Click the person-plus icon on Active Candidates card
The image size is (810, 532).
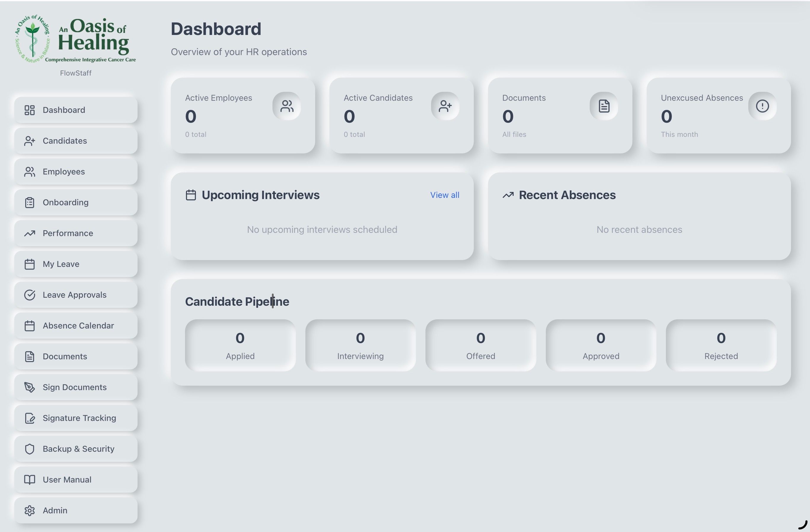tap(445, 106)
